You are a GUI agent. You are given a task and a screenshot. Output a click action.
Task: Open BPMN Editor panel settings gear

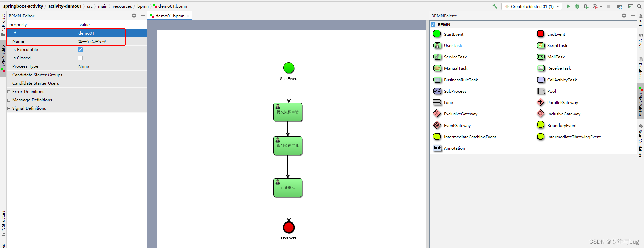click(x=134, y=16)
